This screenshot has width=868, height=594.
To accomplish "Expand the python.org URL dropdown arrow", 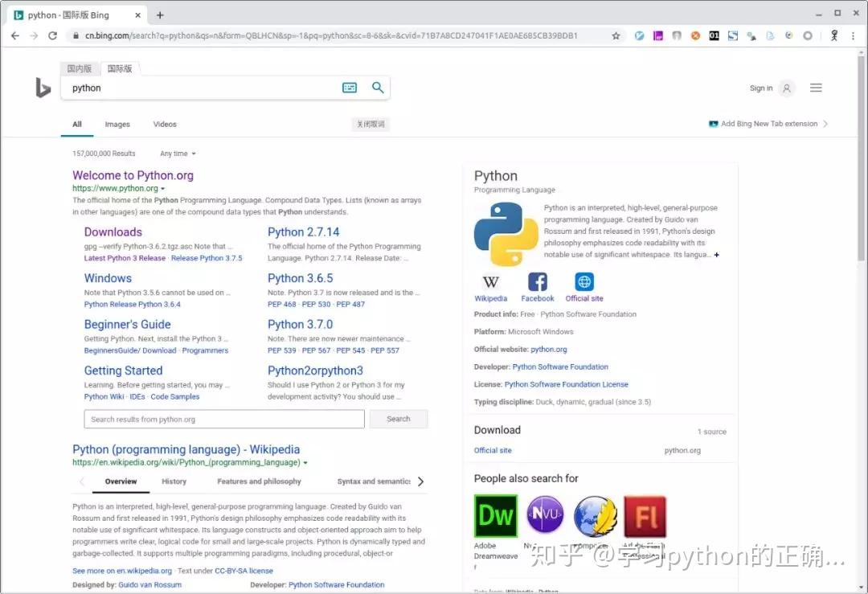I will pos(162,189).
